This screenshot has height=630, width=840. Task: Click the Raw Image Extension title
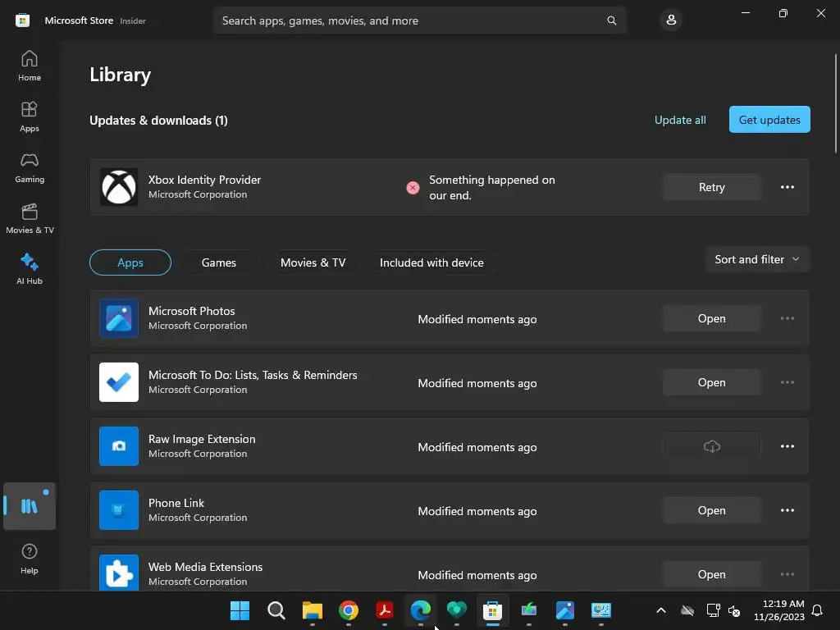click(202, 439)
